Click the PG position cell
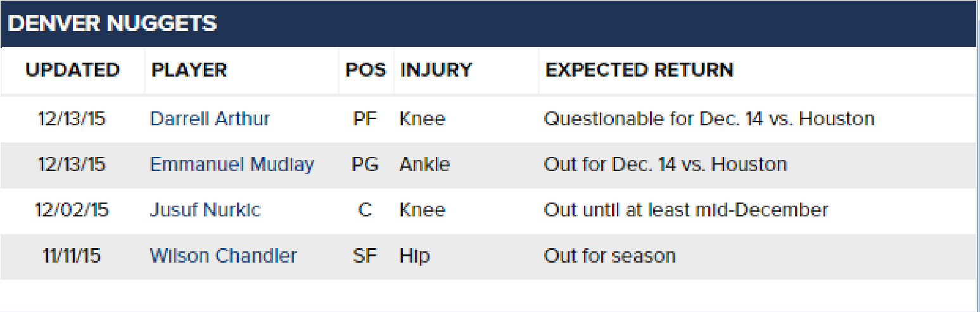This screenshot has height=312, width=980. (366, 165)
